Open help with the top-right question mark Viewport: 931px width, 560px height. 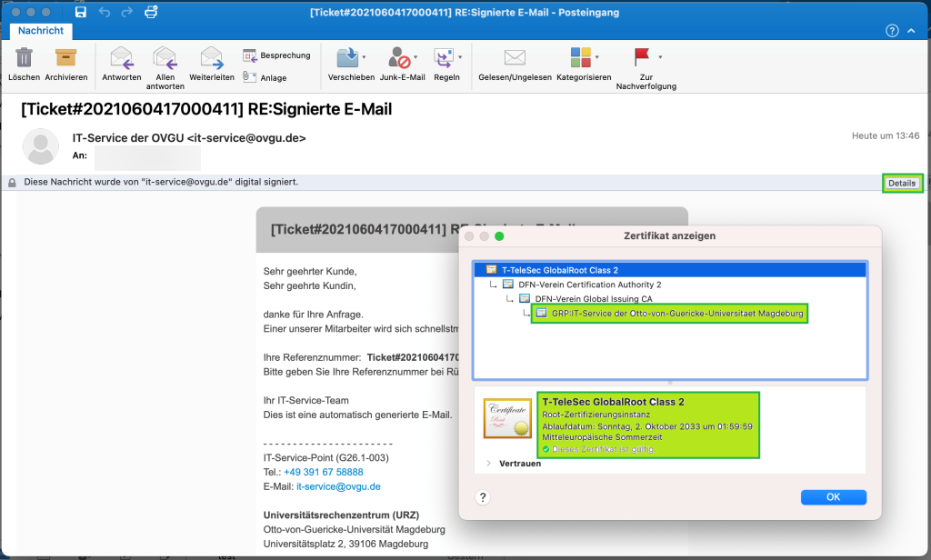892,31
